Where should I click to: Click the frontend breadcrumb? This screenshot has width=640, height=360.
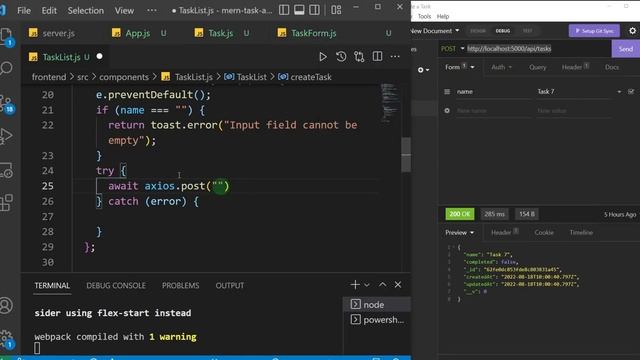point(49,77)
